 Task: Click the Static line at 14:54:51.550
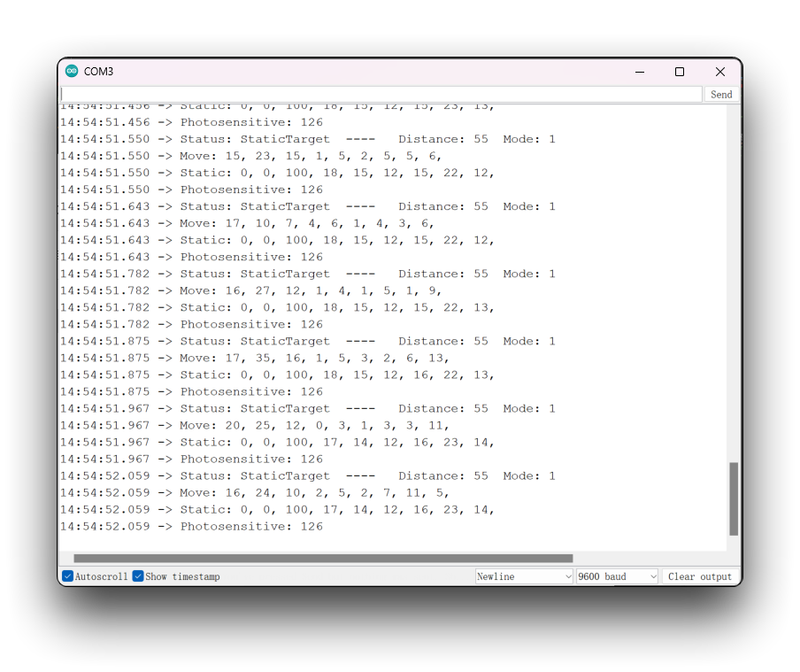(277, 173)
